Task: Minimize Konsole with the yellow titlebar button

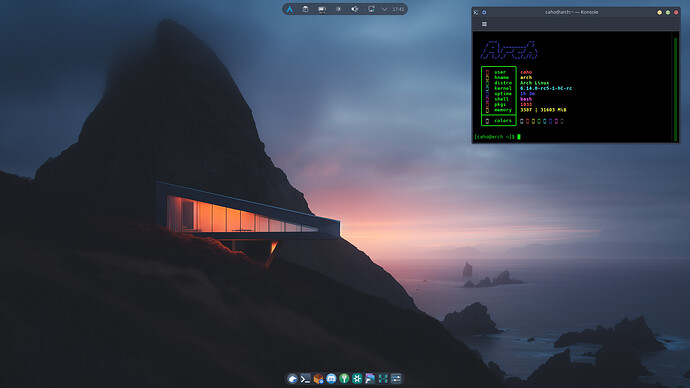Action: coord(659,12)
